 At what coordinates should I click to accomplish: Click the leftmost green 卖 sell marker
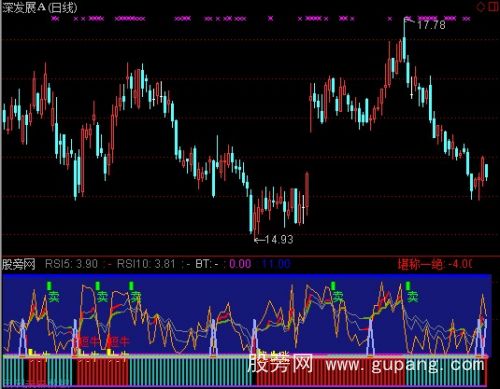pos(54,296)
